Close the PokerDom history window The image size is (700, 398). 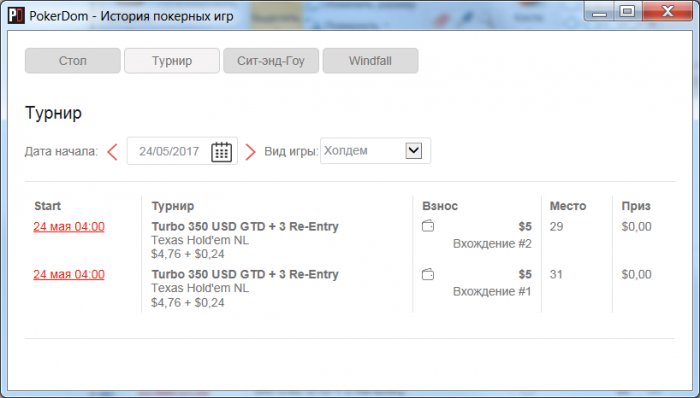click(668, 12)
